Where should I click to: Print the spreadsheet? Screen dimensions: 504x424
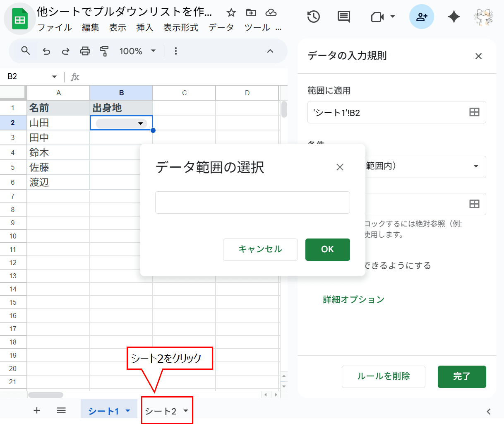pos(85,51)
